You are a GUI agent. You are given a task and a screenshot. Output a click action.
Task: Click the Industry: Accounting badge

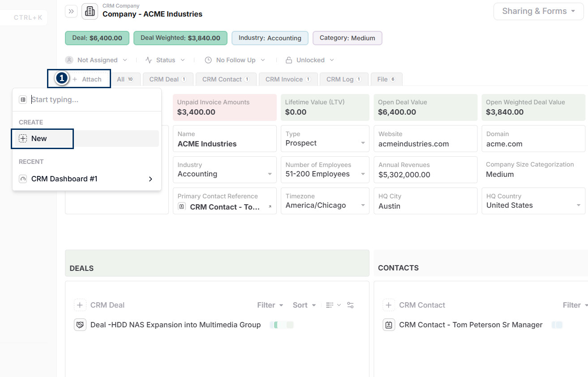point(270,38)
